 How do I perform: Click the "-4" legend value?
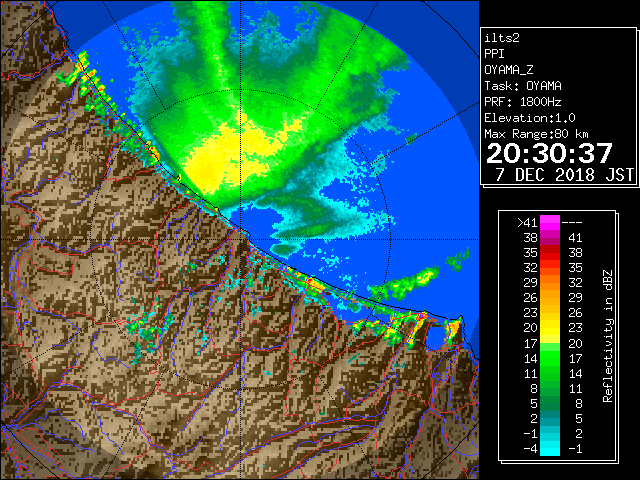pos(531,449)
